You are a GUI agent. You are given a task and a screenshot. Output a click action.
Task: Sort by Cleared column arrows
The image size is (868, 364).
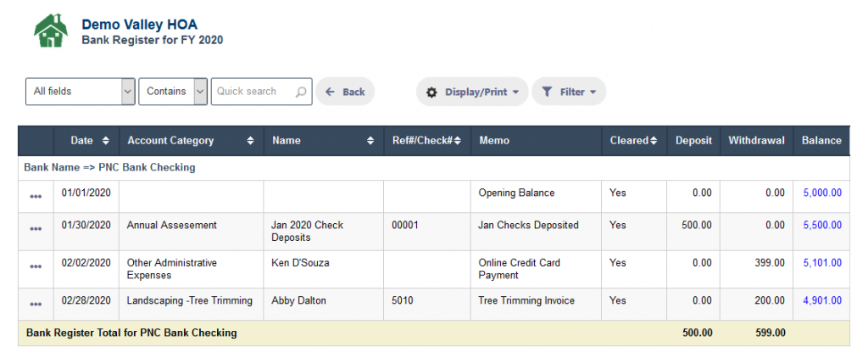coord(654,141)
